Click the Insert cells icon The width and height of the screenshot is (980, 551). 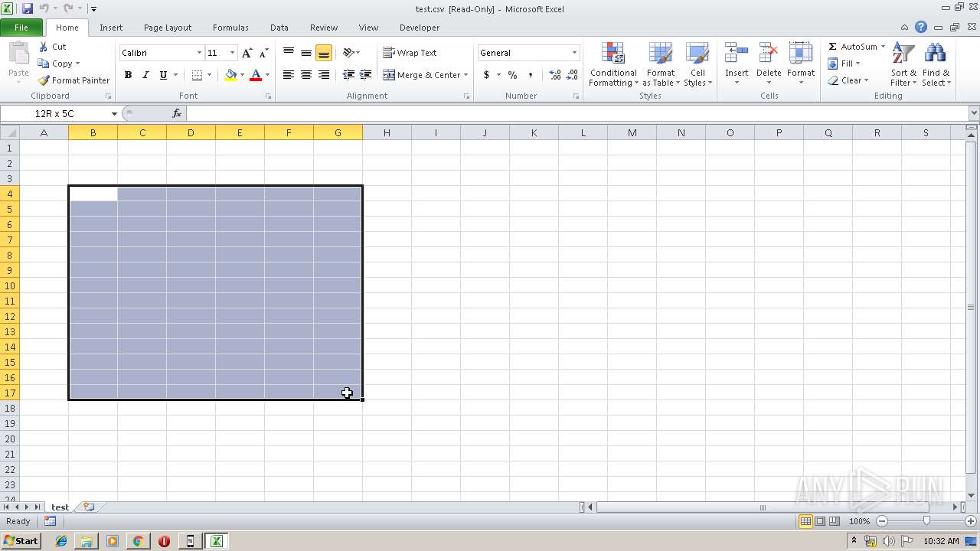point(737,53)
